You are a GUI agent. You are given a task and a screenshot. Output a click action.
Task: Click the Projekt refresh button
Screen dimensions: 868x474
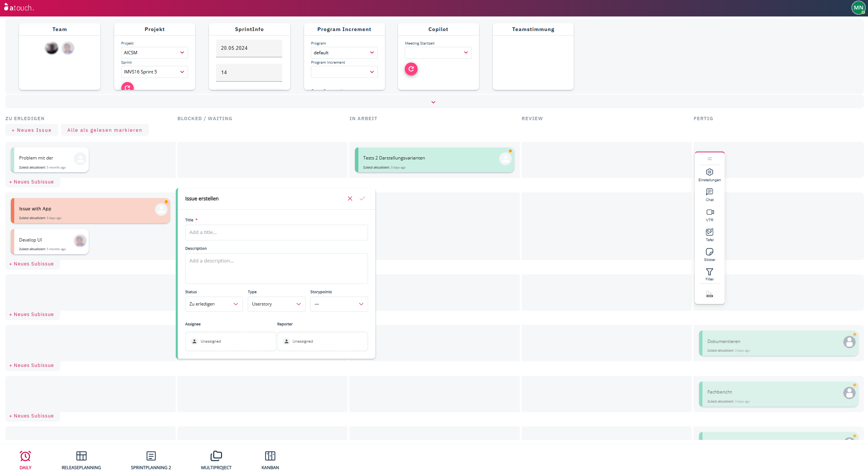pyautogui.click(x=127, y=86)
